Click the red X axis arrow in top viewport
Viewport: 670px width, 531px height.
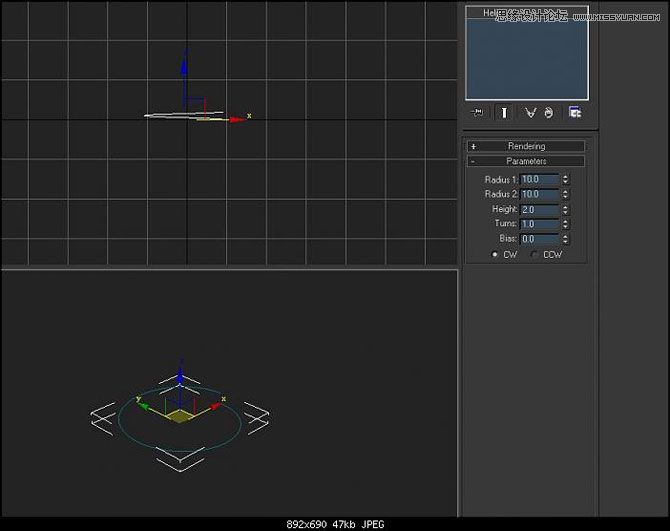(x=236, y=120)
